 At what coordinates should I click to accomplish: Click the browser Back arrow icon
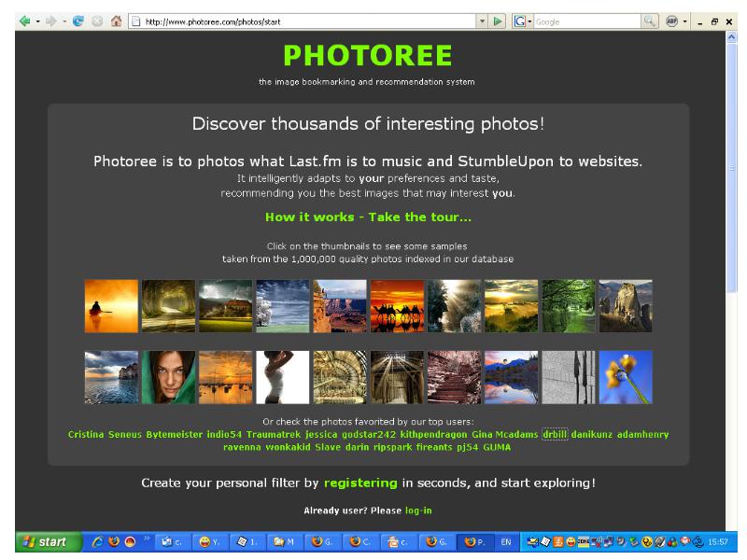(x=25, y=21)
